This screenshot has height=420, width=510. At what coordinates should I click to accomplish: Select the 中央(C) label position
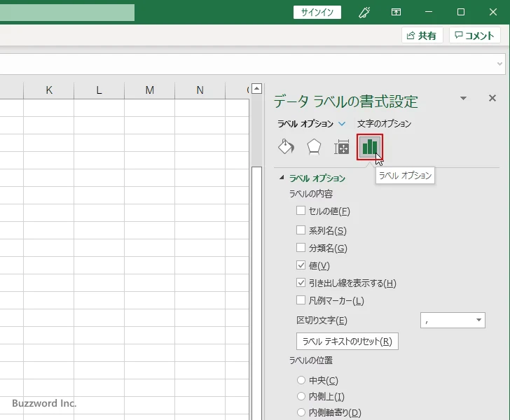click(301, 379)
